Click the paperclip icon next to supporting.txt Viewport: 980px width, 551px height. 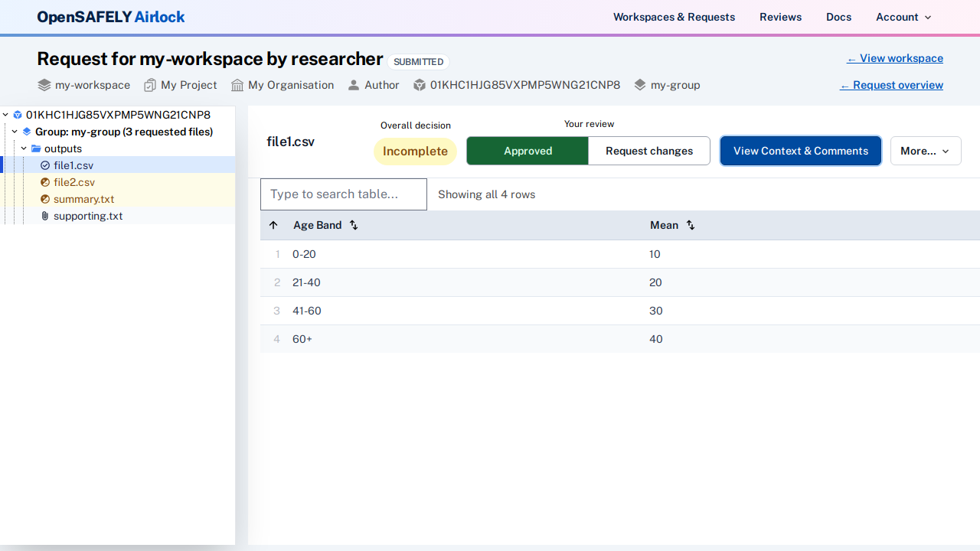[44, 216]
